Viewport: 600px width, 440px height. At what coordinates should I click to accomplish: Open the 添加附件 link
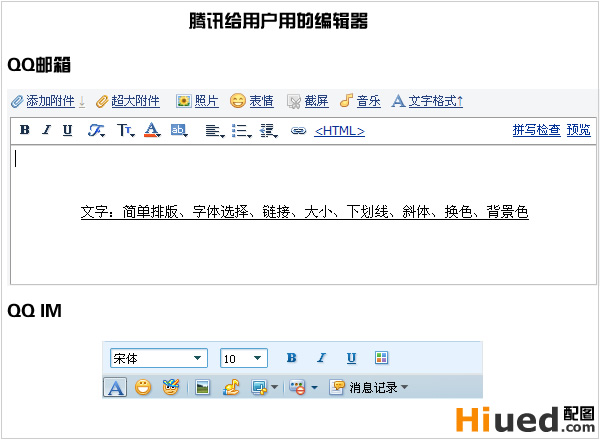pos(50,101)
